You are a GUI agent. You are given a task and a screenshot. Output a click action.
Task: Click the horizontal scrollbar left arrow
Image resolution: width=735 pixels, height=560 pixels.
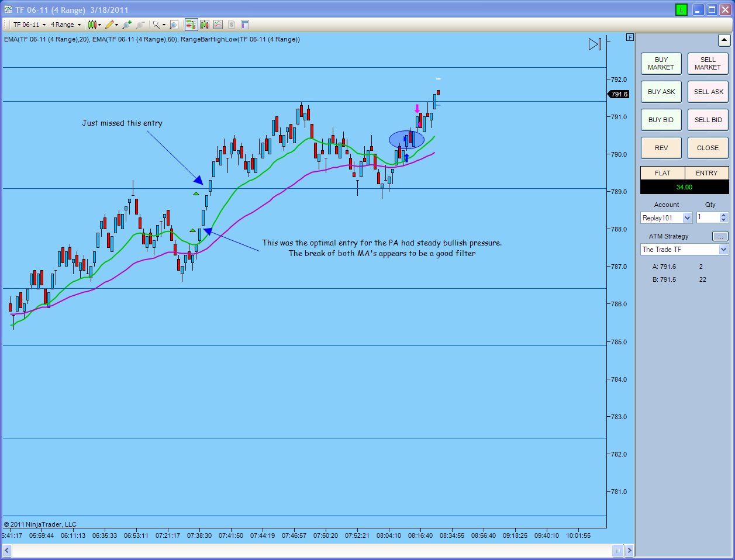tap(7, 550)
